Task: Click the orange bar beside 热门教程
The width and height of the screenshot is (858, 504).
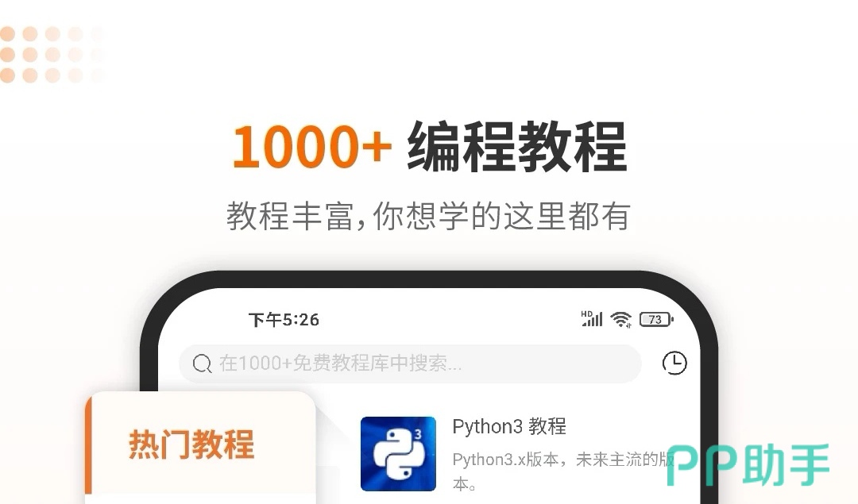Action: point(88,444)
